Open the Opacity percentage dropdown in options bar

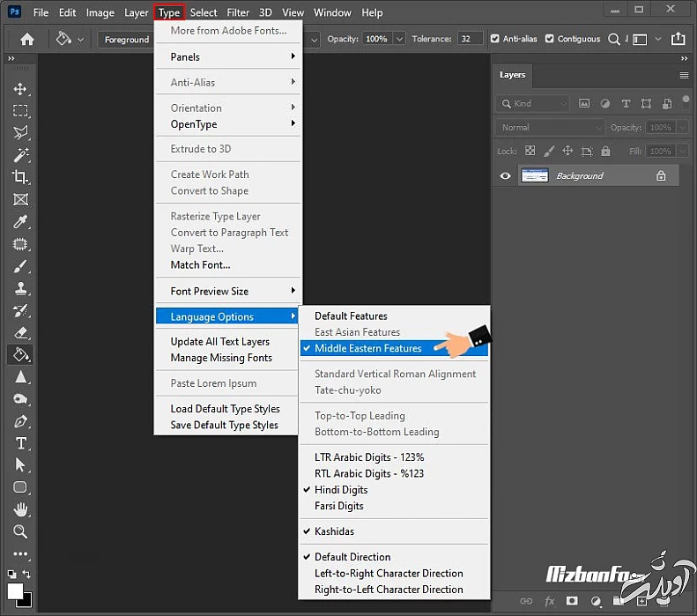pyautogui.click(x=399, y=39)
